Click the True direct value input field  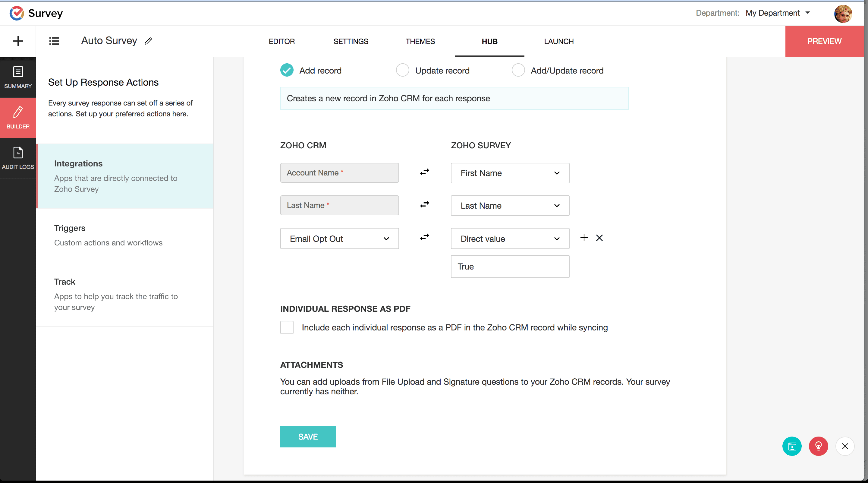[x=510, y=267]
